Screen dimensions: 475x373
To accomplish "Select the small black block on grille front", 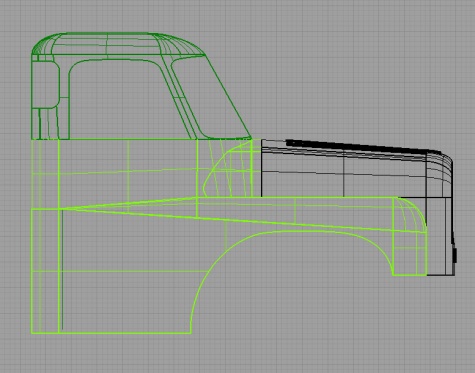I will coord(454,255).
